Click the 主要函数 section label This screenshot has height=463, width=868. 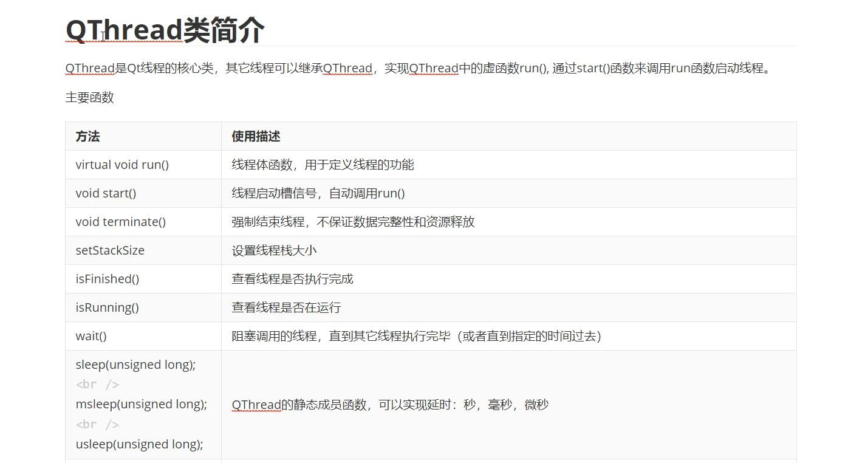[x=89, y=97]
